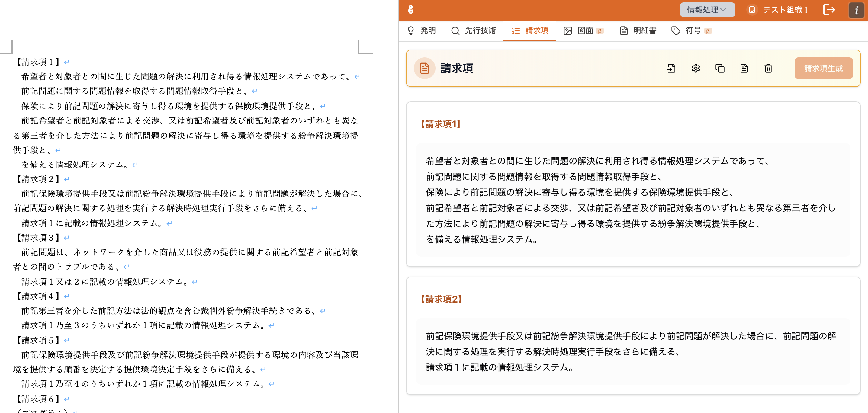Viewport: 868px width, 413px height.
Task: Open the info icon at the top right
Action: pos(856,10)
